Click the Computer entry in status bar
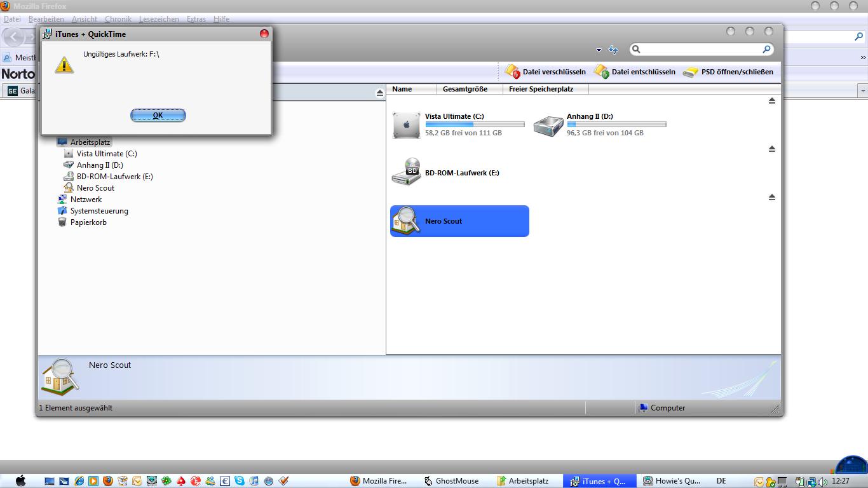The image size is (868, 488). click(662, 408)
